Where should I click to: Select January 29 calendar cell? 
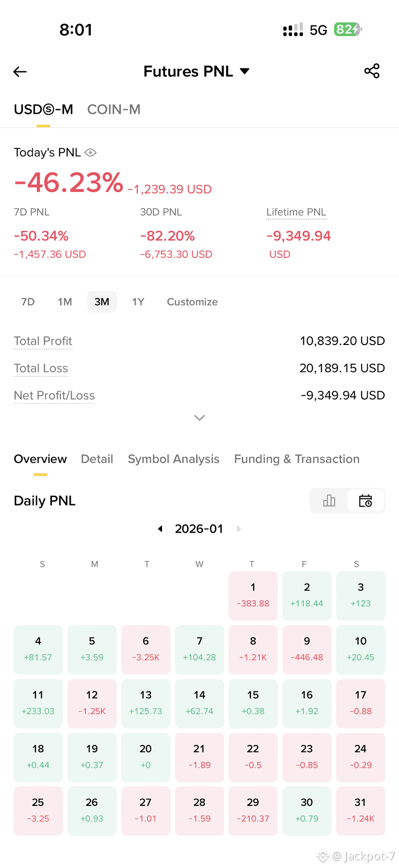(x=253, y=811)
